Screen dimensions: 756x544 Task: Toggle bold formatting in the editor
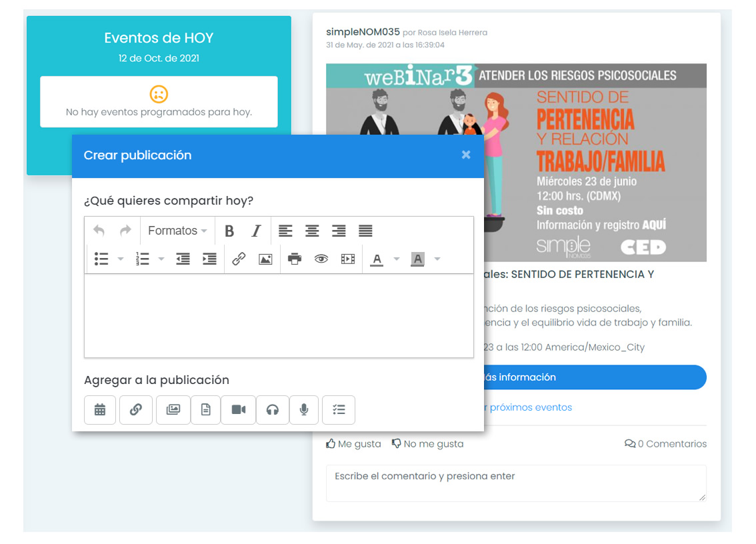tap(229, 231)
